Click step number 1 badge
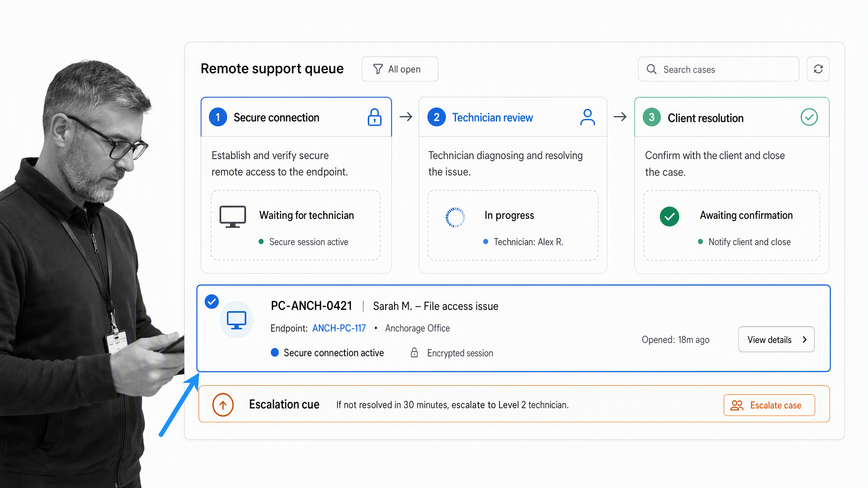The height and width of the screenshot is (488, 868). pyautogui.click(x=218, y=117)
